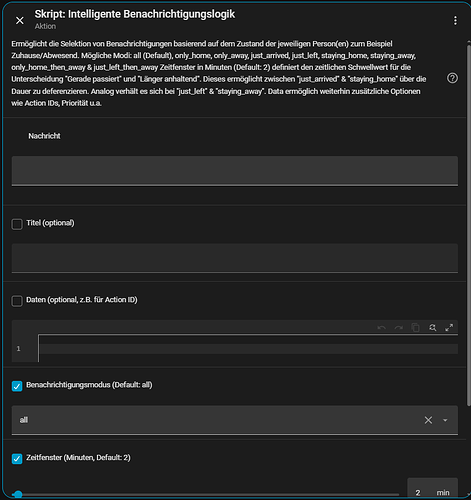Copy code editor content with clipboard icon
This screenshot has width=471, height=500.
[416, 328]
